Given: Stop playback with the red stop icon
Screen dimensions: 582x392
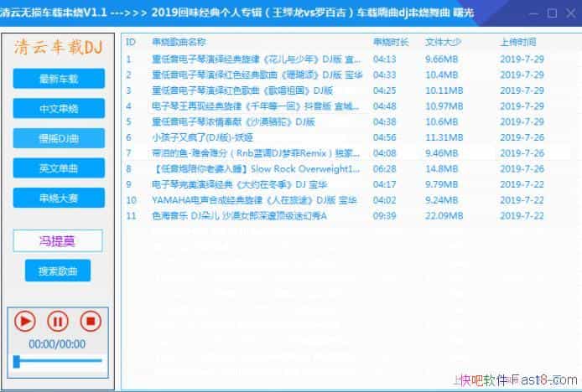Looking at the screenshot, I should (x=90, y=321).
